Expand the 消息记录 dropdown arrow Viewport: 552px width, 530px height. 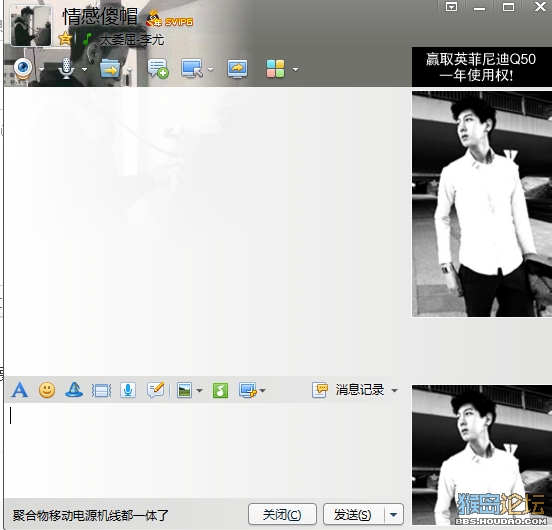pyautogui.click(x=395, y=391)
